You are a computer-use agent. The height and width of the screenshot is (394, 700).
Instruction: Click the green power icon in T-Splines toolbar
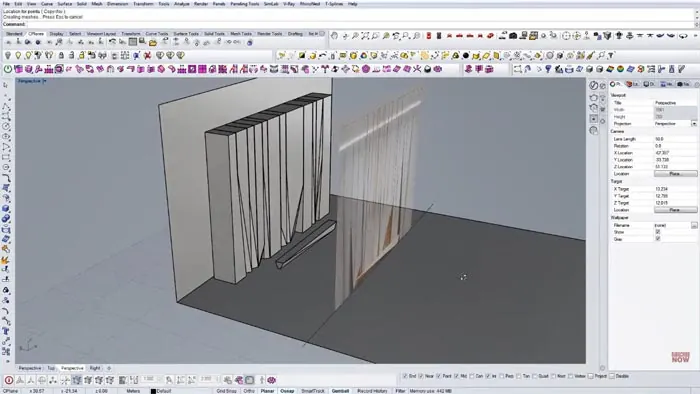pyautogui.click(x=8, y=69)
